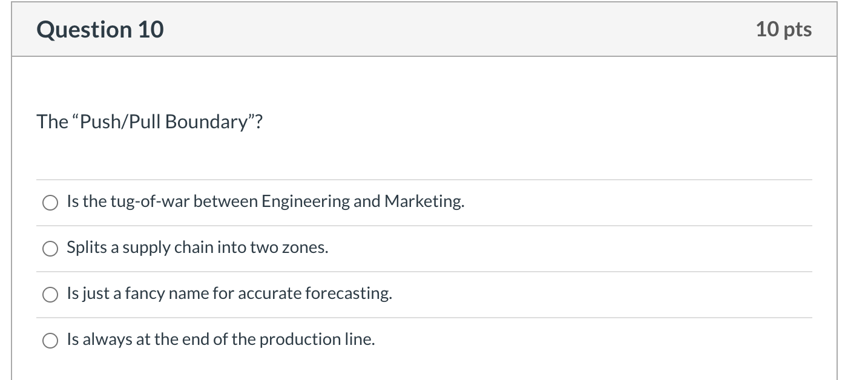
Task: Mark the "end of the production line" radio button
Action: [x=50, y=341]
